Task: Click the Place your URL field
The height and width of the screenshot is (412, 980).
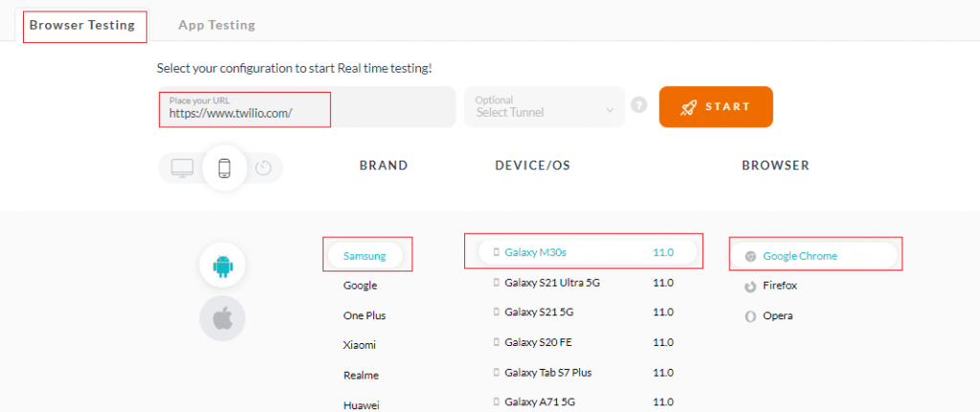Action: pyautogui.click(x=245, y=108)
